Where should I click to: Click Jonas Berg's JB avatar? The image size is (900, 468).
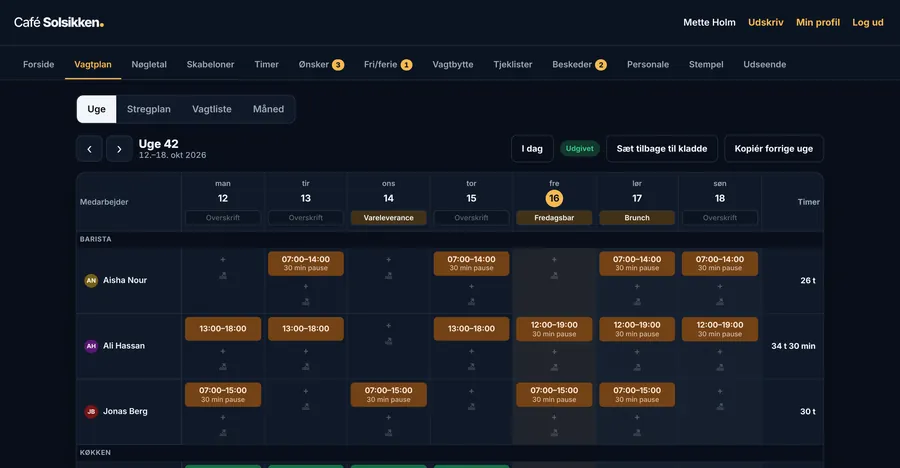coord(91,411)
